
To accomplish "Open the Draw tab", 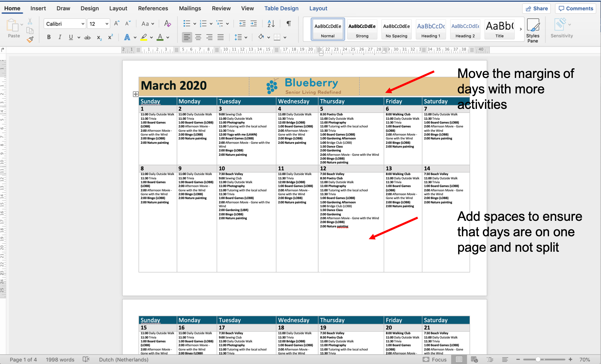I will coord(63,8).
